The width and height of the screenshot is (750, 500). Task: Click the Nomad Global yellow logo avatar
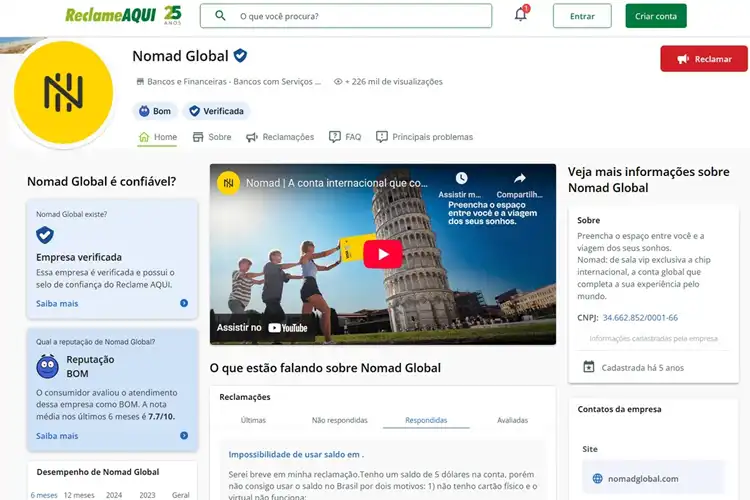(64, 92)
